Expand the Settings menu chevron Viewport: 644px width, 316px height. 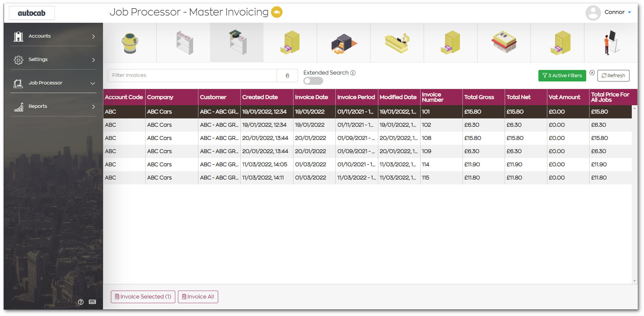click(x=93, y=60)
